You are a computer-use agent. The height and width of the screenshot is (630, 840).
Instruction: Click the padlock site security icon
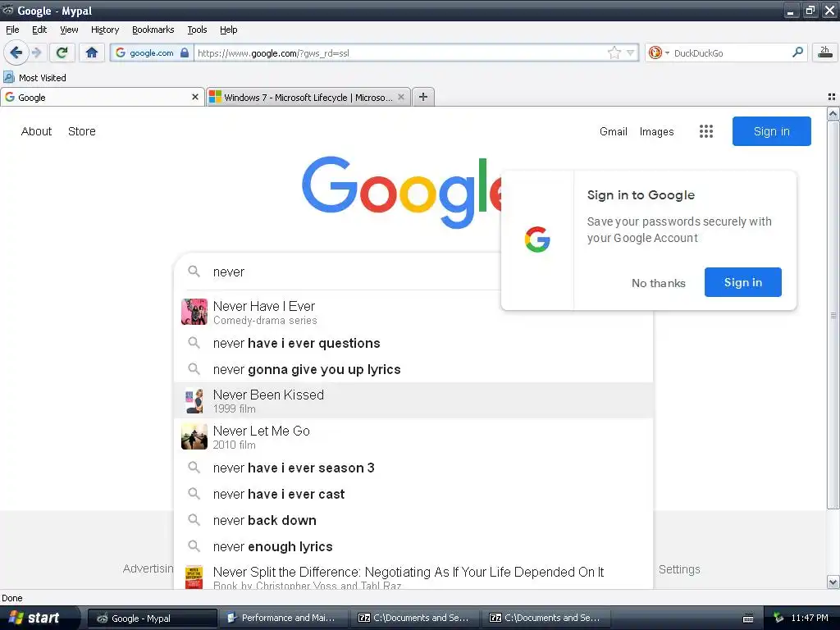pos(185,52)
